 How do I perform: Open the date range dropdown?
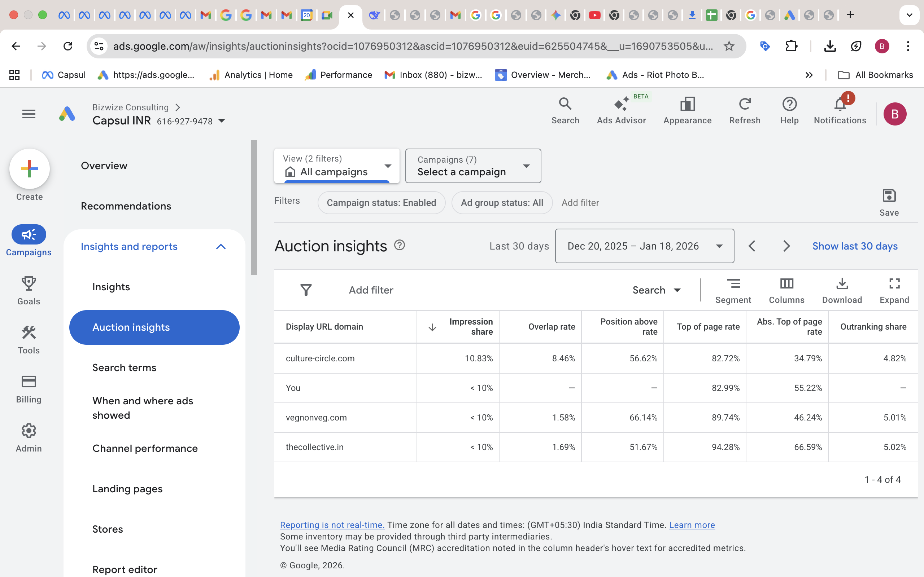tap(644, 246)
